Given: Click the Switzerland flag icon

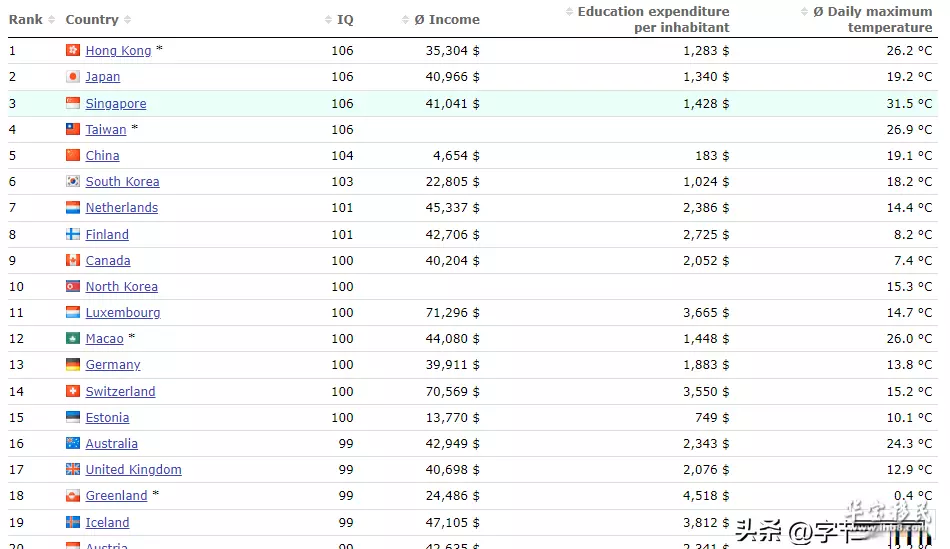Looking at the screenshot, I should click(x=72, y=391).
